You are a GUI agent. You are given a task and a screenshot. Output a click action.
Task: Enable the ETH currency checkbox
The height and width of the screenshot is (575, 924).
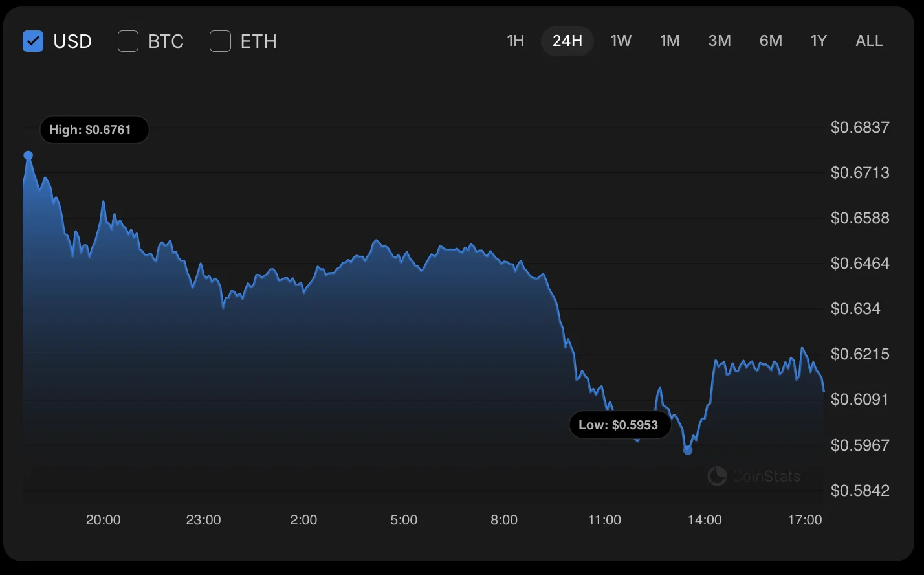pyautogui.click(x=221, y=41)
